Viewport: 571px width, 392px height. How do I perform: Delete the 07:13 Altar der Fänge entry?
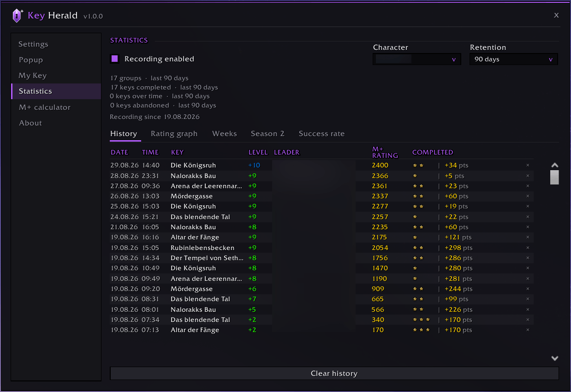(x=528, y=330)
